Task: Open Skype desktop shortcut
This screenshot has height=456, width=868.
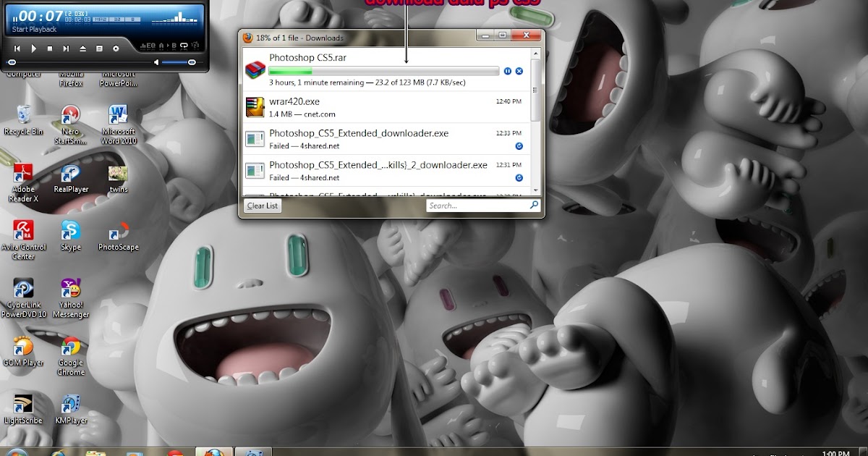Action: (71, 236)
